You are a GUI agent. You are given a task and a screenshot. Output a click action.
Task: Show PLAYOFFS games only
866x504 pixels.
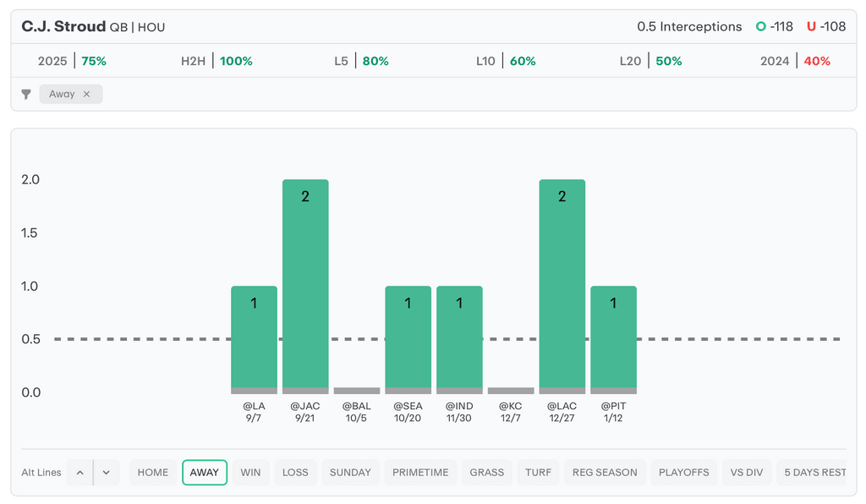click(x=684, y=473)
